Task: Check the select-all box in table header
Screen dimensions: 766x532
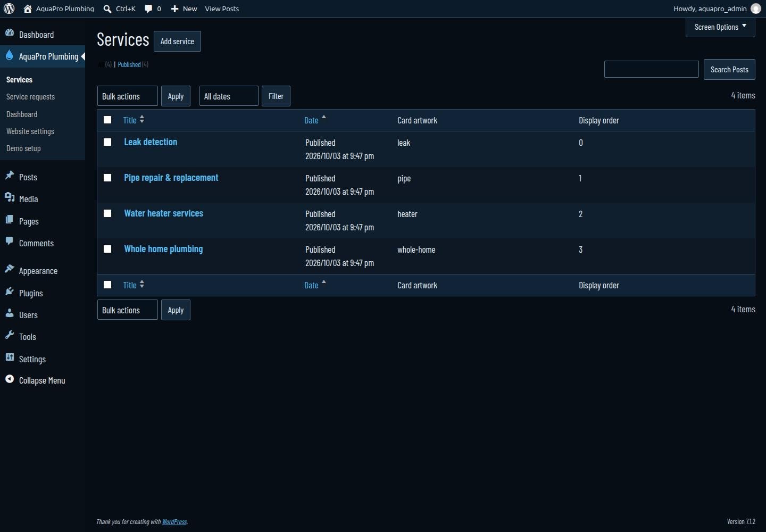Action: (107, 120)
